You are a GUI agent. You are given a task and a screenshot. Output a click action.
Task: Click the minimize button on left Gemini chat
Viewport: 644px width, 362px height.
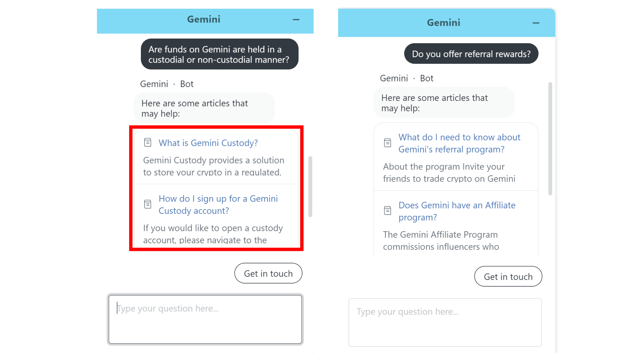pyautogui.click(x=296, y=20)
